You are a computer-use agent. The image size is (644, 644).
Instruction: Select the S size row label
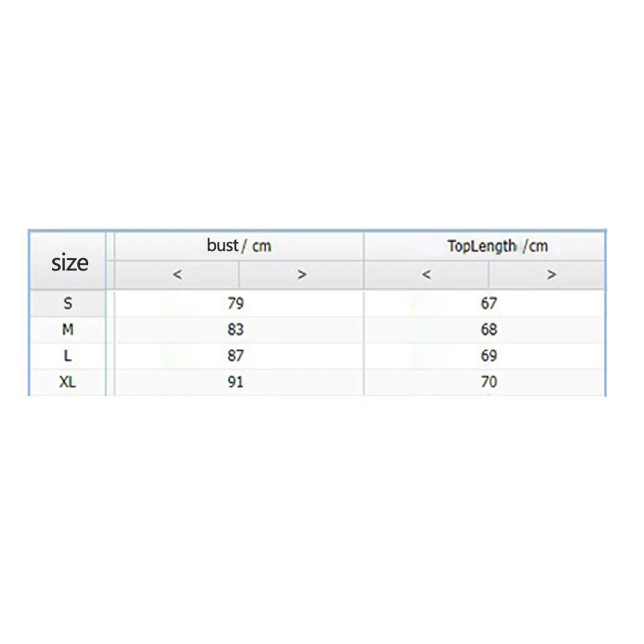(x=68, y=303)
